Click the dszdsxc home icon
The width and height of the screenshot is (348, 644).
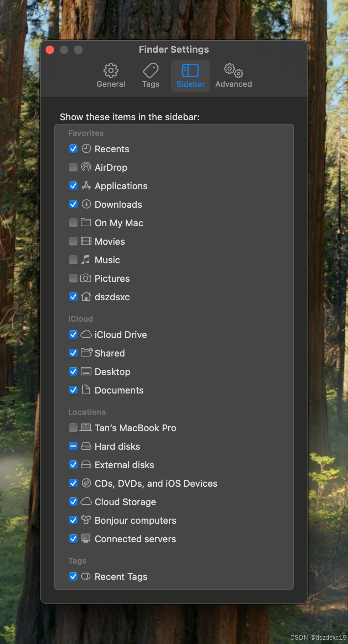(x=86, y=296)
